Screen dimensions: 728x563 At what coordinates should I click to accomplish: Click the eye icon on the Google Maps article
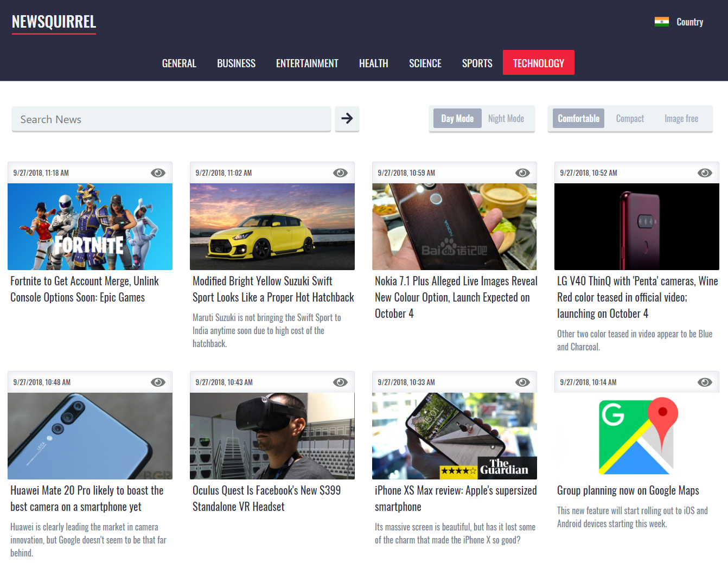click(705, 382)
